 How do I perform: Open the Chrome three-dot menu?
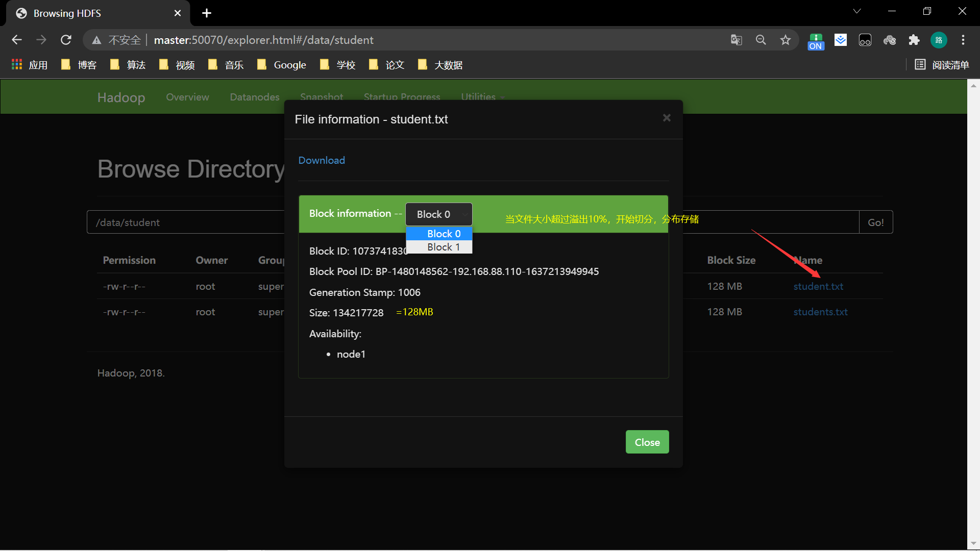pos(963,40)
